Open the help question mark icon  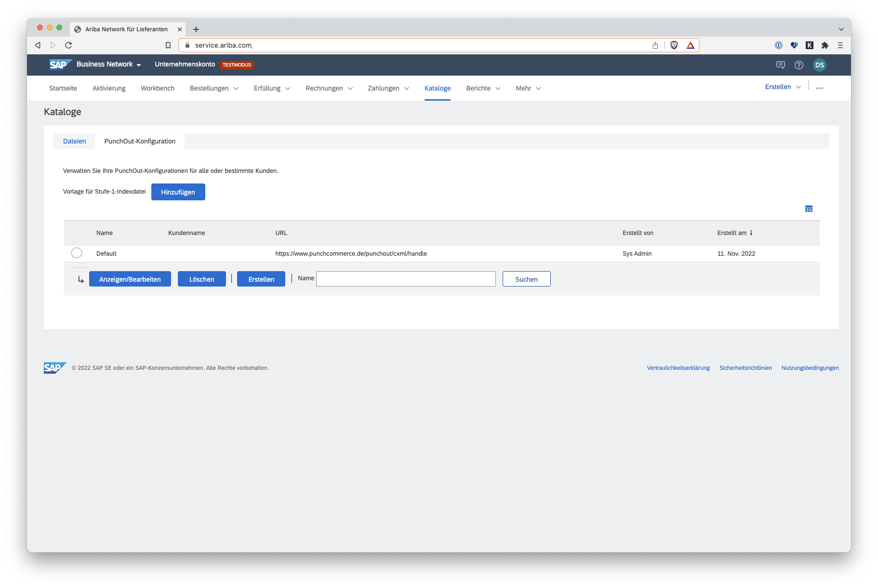[799, 65]
